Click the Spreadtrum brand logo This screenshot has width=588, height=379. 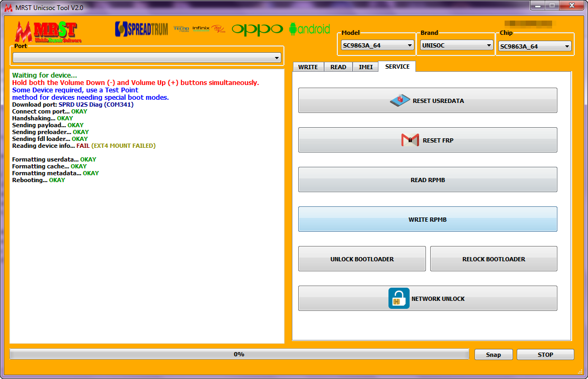pyautogui.click(x=141, y=29)
